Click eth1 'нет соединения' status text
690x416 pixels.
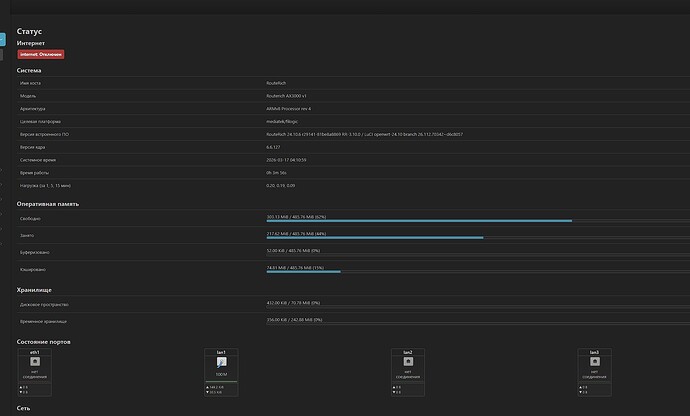[35, 374]
